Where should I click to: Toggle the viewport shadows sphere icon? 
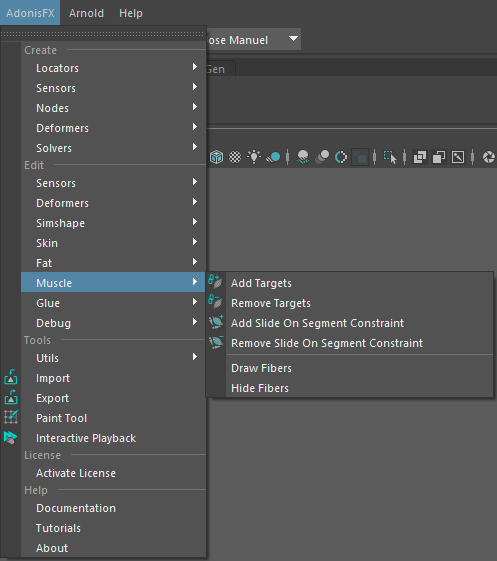[273, 157]
